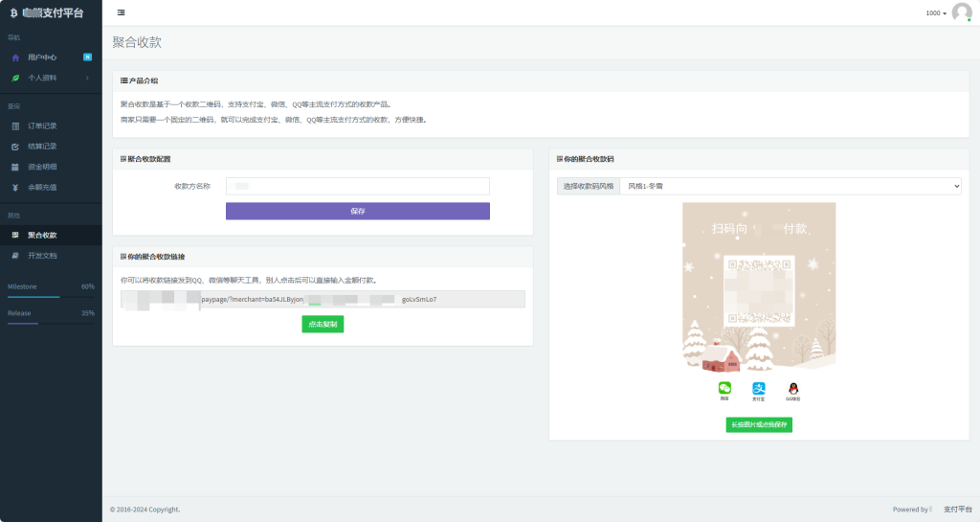Open 订单记录 in the sidebar

42,125
